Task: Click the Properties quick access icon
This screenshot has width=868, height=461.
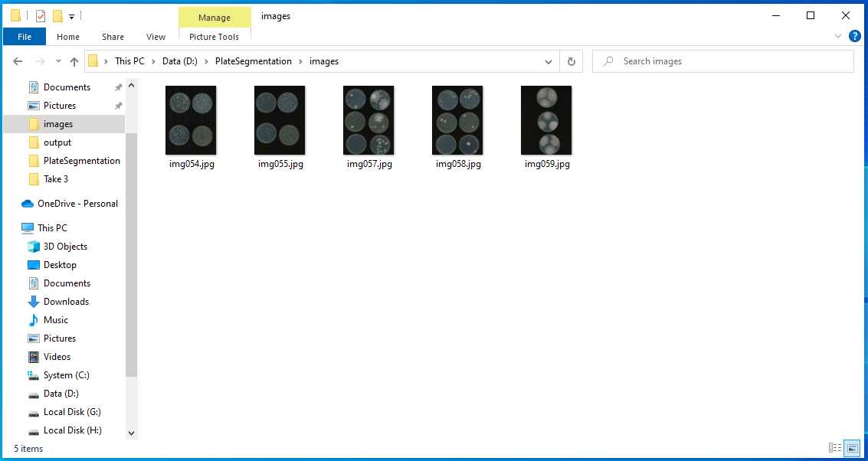Action: pos(41,16)
